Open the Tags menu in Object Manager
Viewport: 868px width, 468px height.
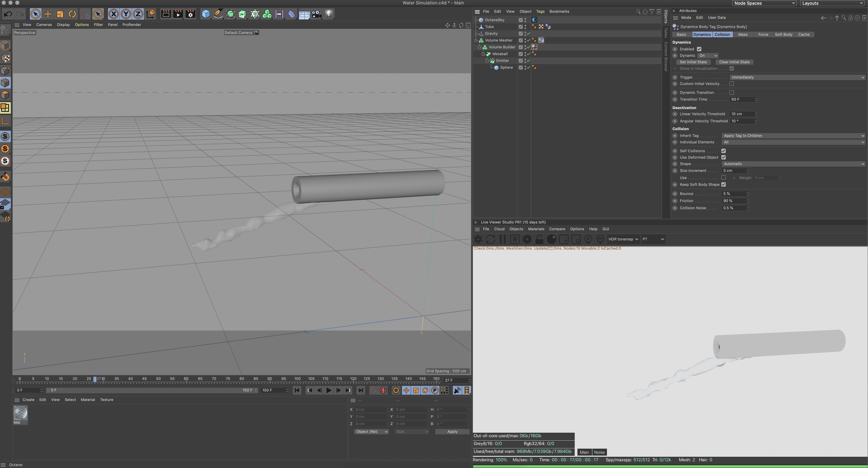(540, 12)
